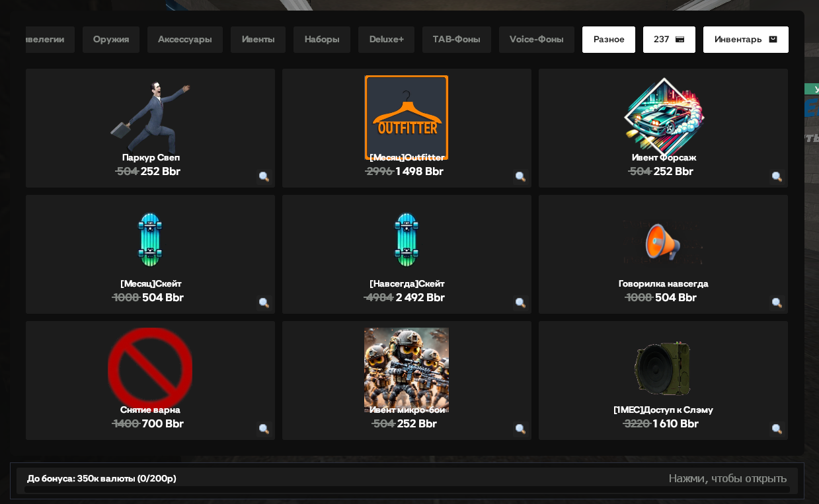Open the Voice-Фоны tab
Viewport: 819px width, 504px height.
tap(537, 40)
